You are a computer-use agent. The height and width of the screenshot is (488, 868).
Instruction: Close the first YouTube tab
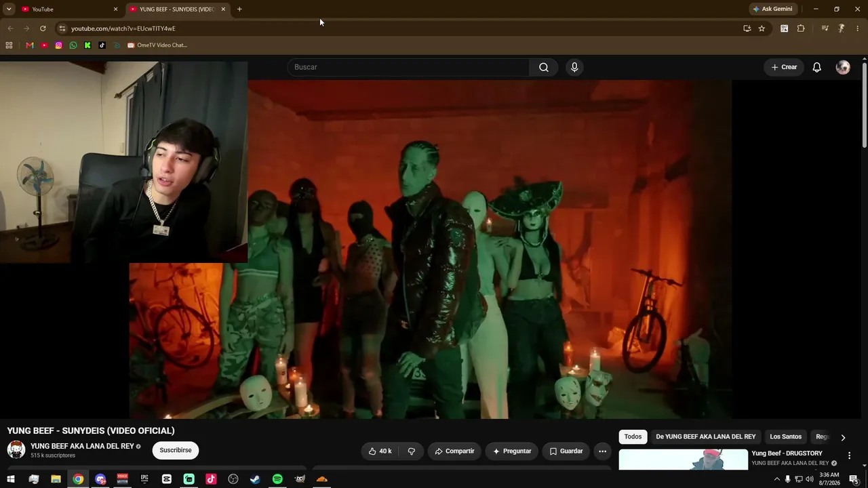(115, 9)
